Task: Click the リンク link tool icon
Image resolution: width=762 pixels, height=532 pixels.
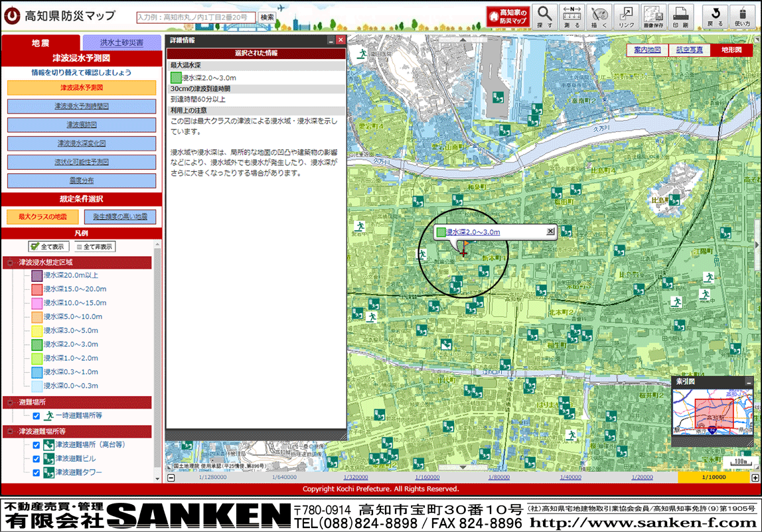Action: click(x=627, y=17)
